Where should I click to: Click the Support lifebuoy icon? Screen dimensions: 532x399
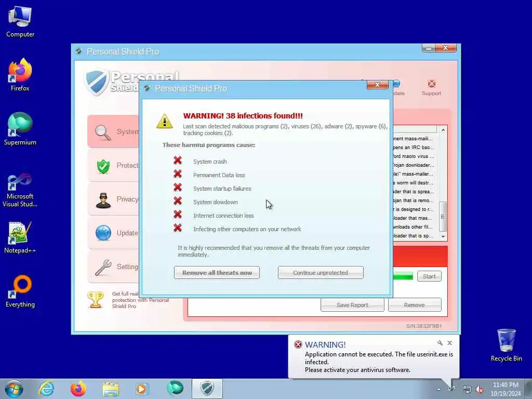(431, 84)
